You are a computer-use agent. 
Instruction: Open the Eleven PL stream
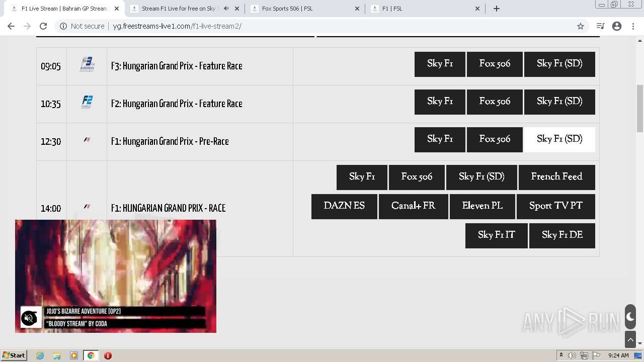click(482, 207)
